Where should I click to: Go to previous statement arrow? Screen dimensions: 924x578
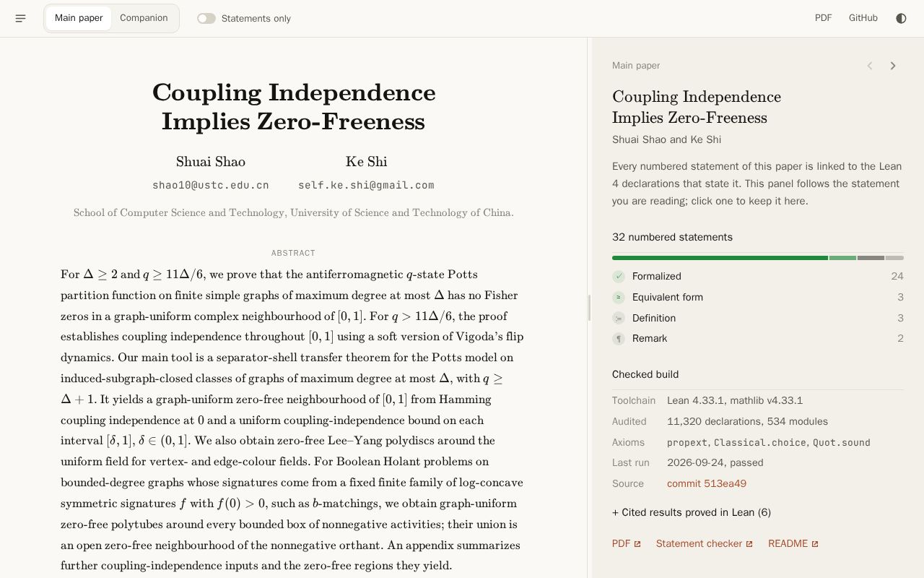coord(870,66)
